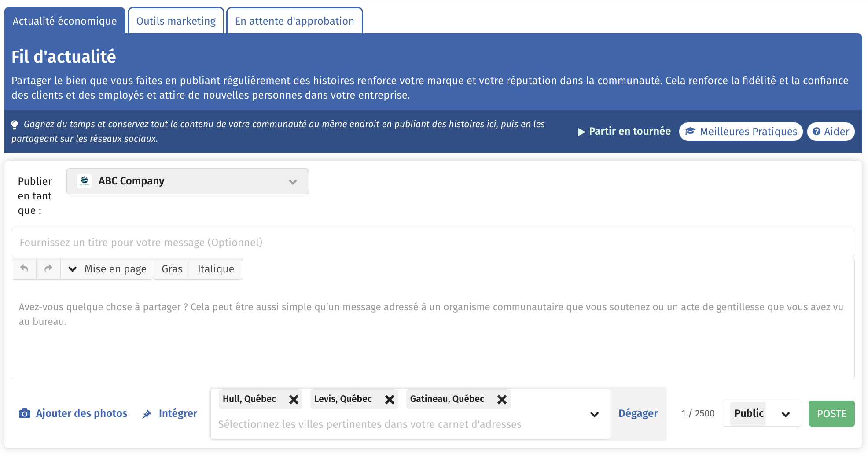868x456 pixels.
Task: Click the Intégrer link
Action: [x=170, y=413]
